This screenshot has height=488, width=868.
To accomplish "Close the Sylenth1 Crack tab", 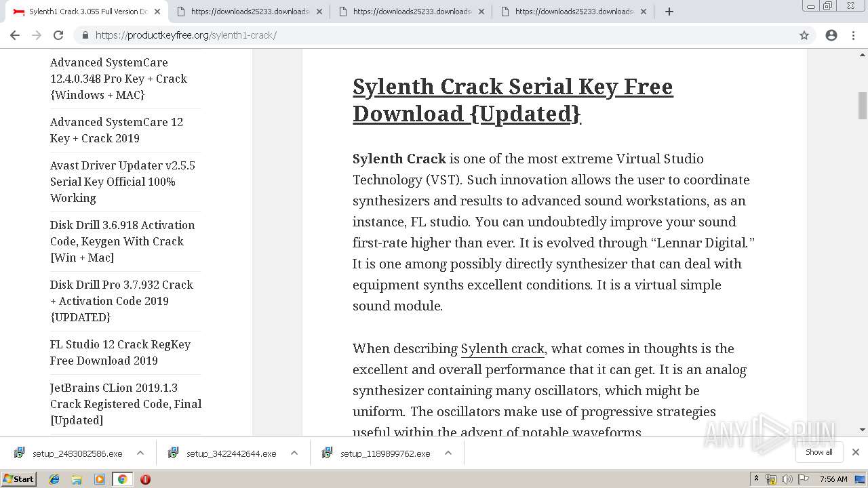I will [157, 12].
